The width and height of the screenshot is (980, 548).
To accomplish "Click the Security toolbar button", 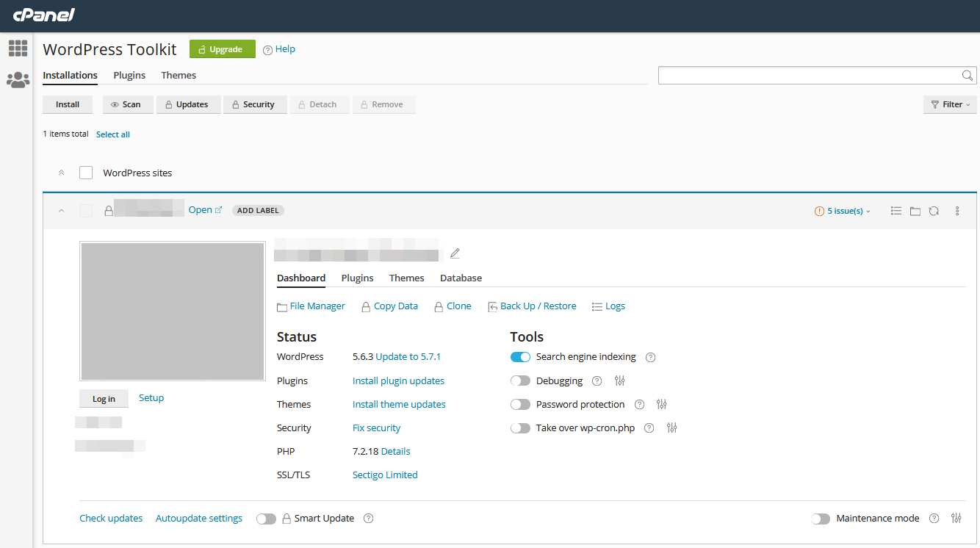I will click(255, 104).
